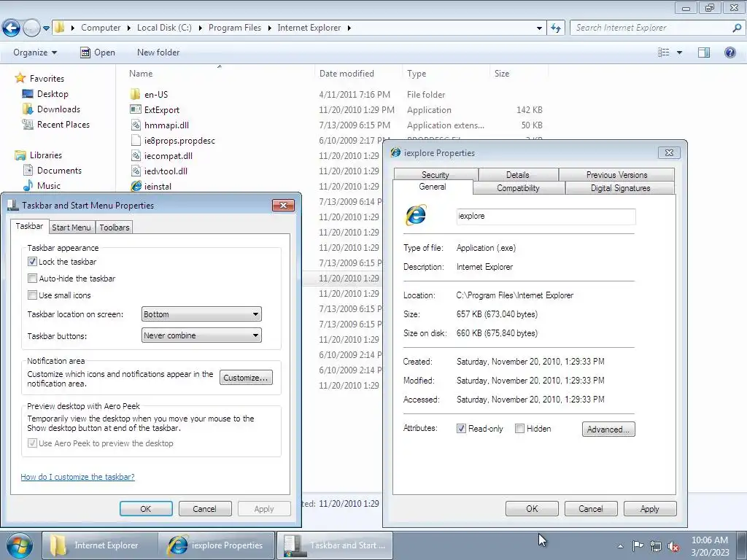747x560 pixels.
Task: Click OK in Taskbar and Start Menu Properties
Action: point(146,508)
